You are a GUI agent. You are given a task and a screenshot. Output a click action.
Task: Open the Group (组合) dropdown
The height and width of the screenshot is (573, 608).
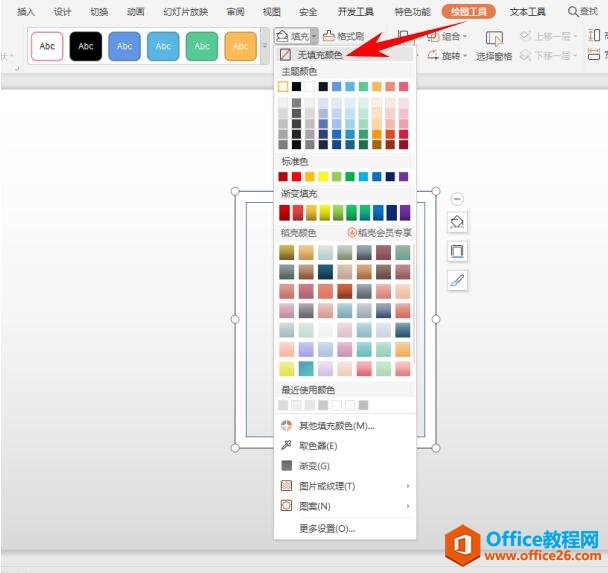(x=447, y=36)
